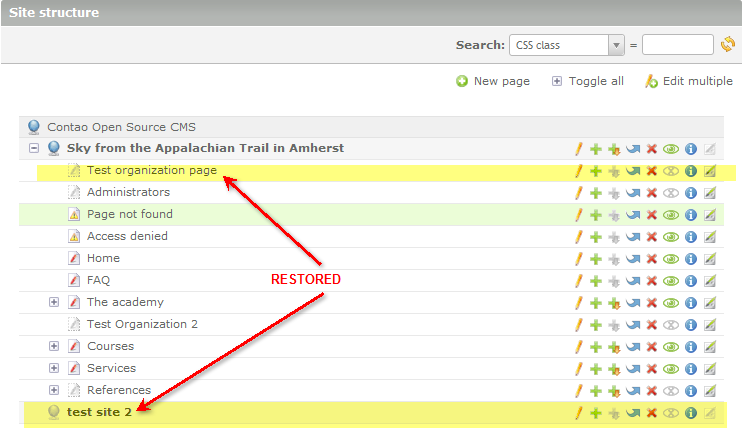Viewport: 742px width, 448px height.
Task: Move the Services page with blue arrow
Action: point(633,368)
